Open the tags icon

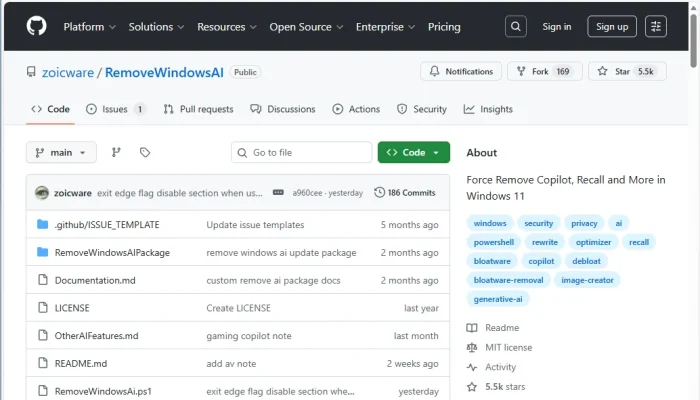point(145,153)
